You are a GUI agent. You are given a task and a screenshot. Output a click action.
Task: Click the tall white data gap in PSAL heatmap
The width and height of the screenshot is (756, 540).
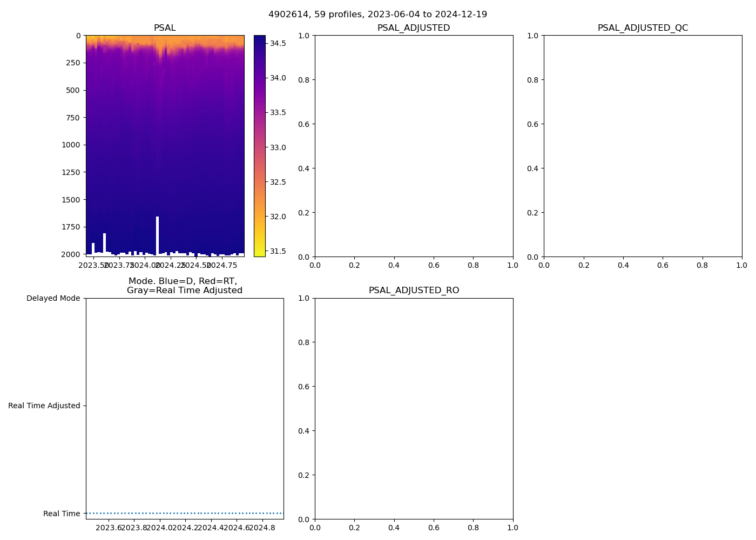click(157, 235)
